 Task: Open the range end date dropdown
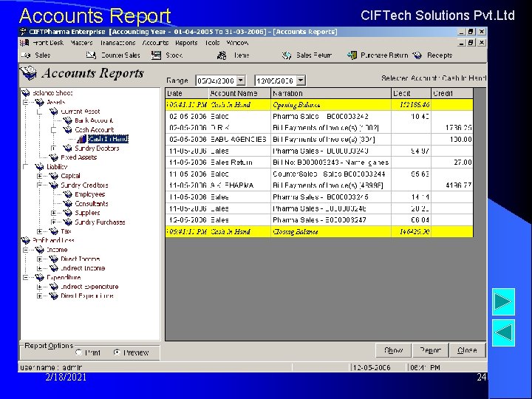pos(301,81)
